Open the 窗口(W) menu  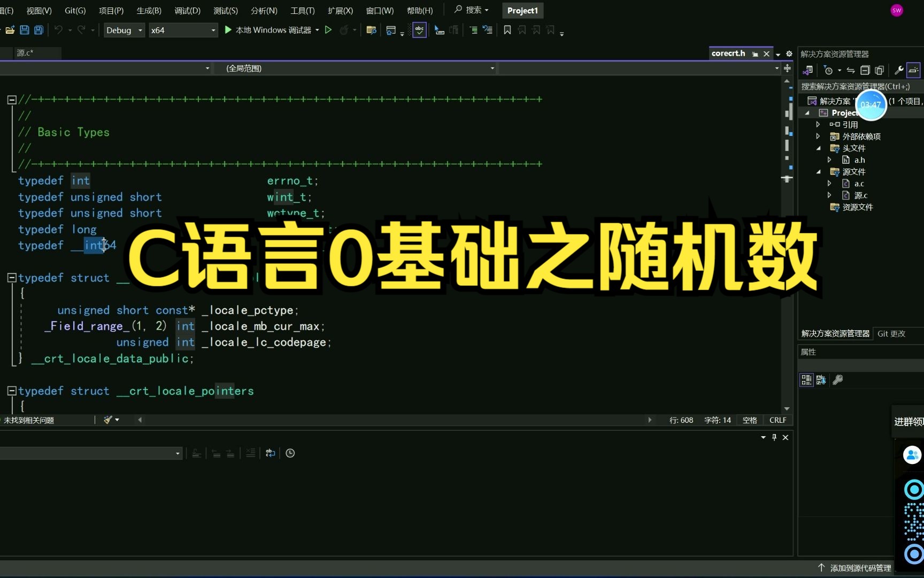coord(380,11)
